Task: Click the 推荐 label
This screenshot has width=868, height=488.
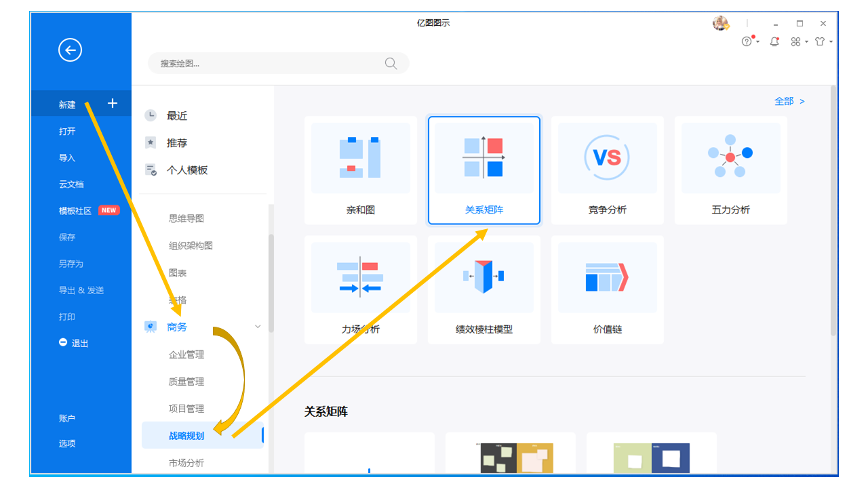Action: 177,143
